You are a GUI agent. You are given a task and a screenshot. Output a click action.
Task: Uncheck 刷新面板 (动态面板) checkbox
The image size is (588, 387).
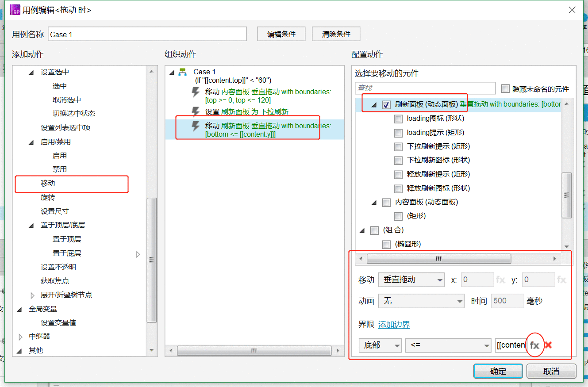[386, 105]
